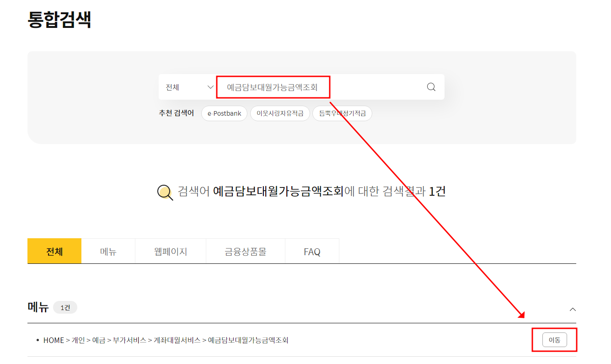The image size is (611, 364).
Task: Open the 전체 search scope dropdown
Action: [x=188, y=87]
